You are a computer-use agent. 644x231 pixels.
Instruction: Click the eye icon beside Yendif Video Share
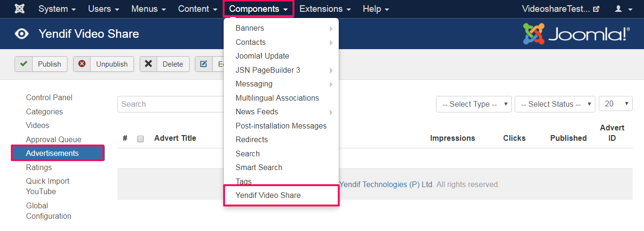coord(22,34)
